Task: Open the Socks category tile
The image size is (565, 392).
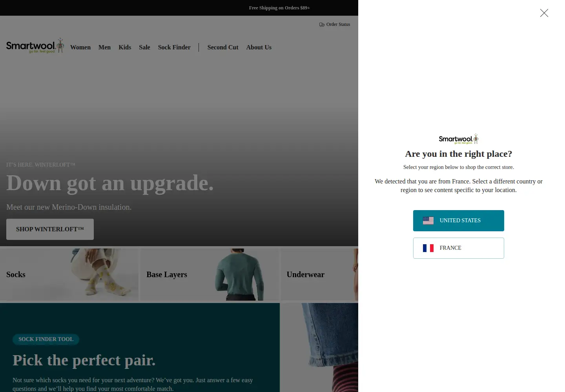Action: coord(69,274)
